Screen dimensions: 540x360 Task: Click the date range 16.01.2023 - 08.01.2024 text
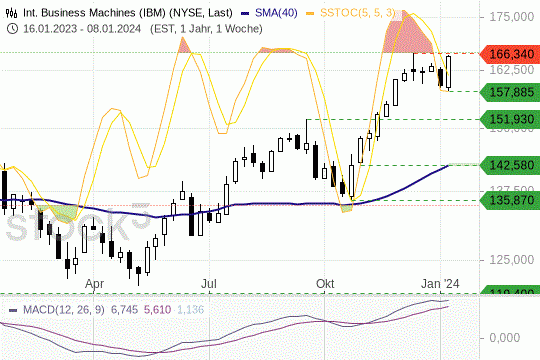[x=82, y=29]
